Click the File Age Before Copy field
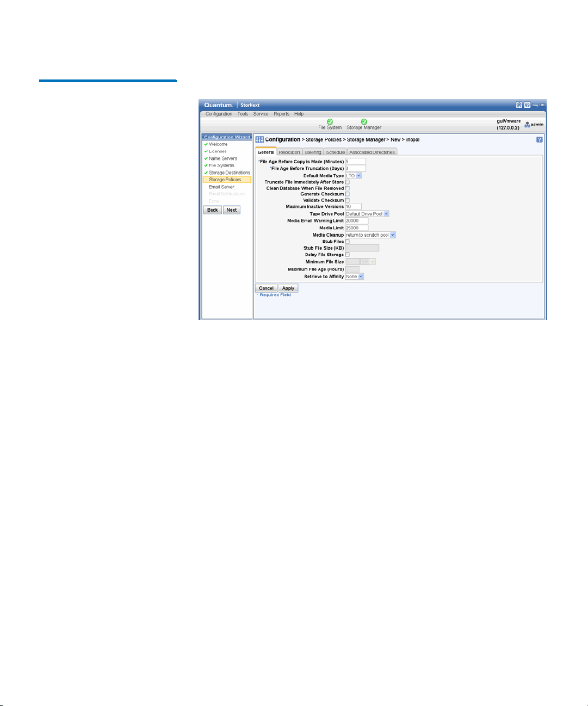 point(356,162)
